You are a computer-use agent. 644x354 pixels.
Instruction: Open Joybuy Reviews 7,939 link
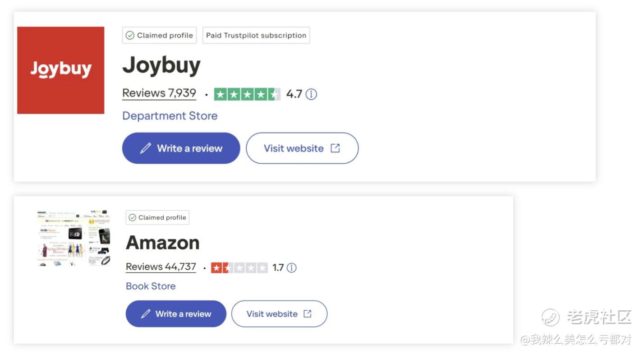click(159, 93)
